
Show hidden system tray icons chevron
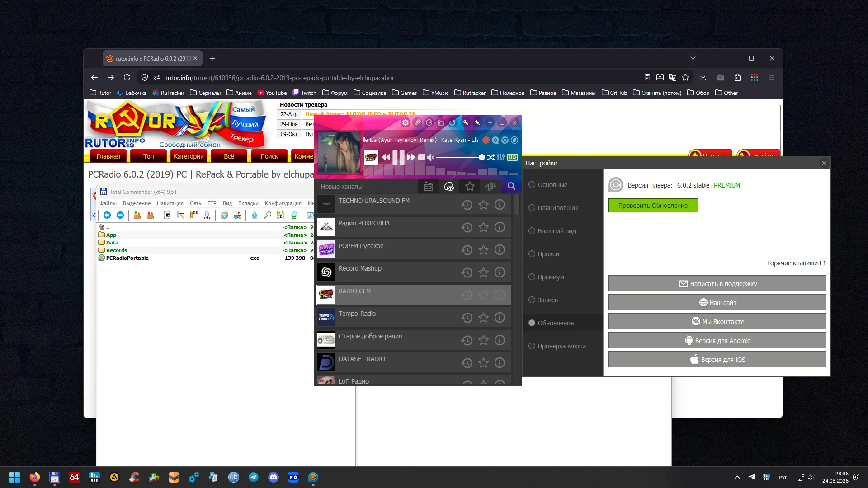(x=737, y=477)
